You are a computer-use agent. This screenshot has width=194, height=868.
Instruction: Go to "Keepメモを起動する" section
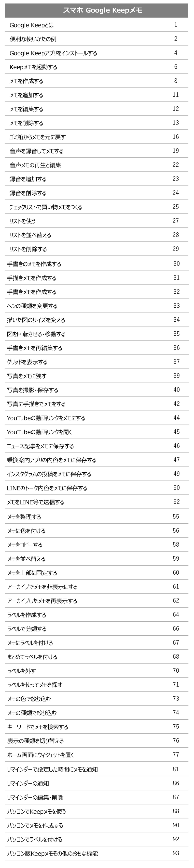click(x=33, y=67)
